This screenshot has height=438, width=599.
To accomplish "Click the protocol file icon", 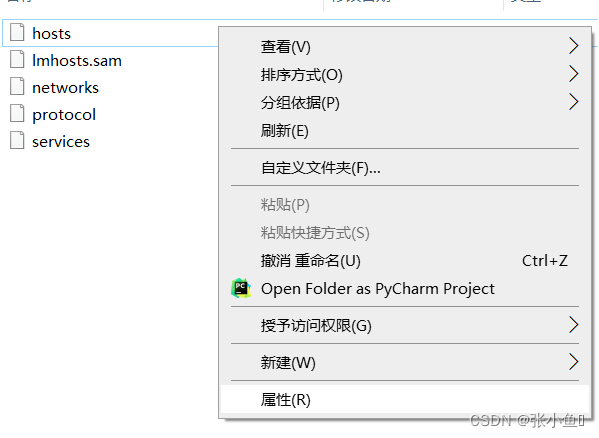I will (17, 113).
